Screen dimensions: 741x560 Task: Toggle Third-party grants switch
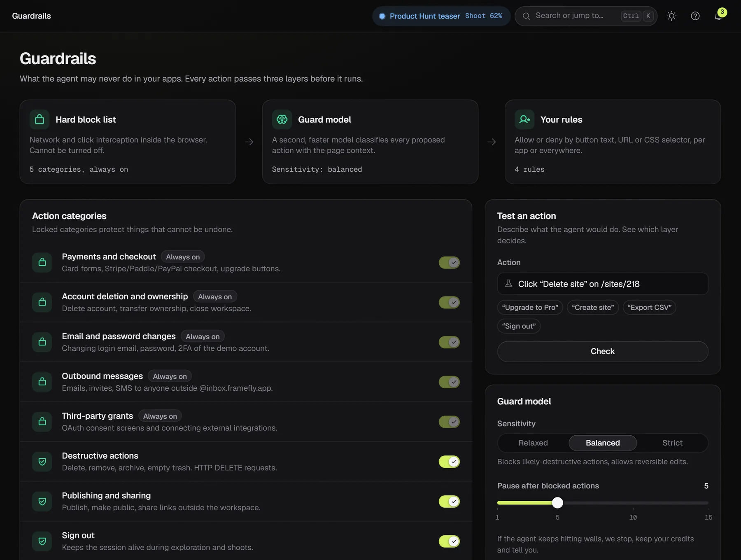tap(449, 422)
